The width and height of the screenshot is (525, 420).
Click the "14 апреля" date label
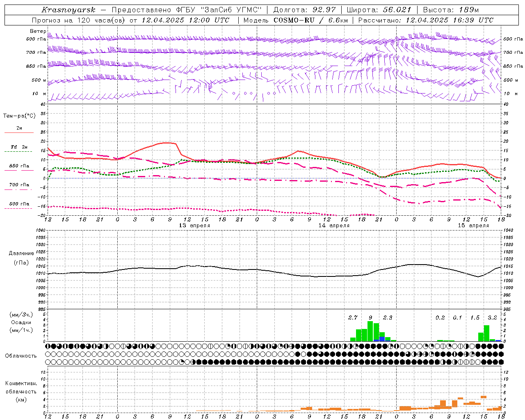(334, 226)
